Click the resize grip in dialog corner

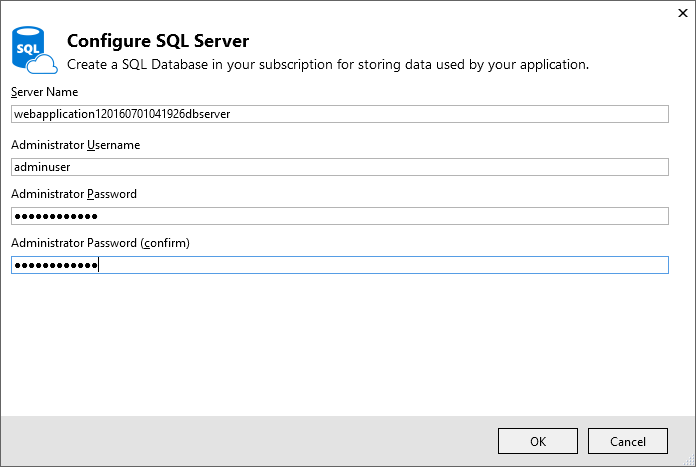(690, 461)
